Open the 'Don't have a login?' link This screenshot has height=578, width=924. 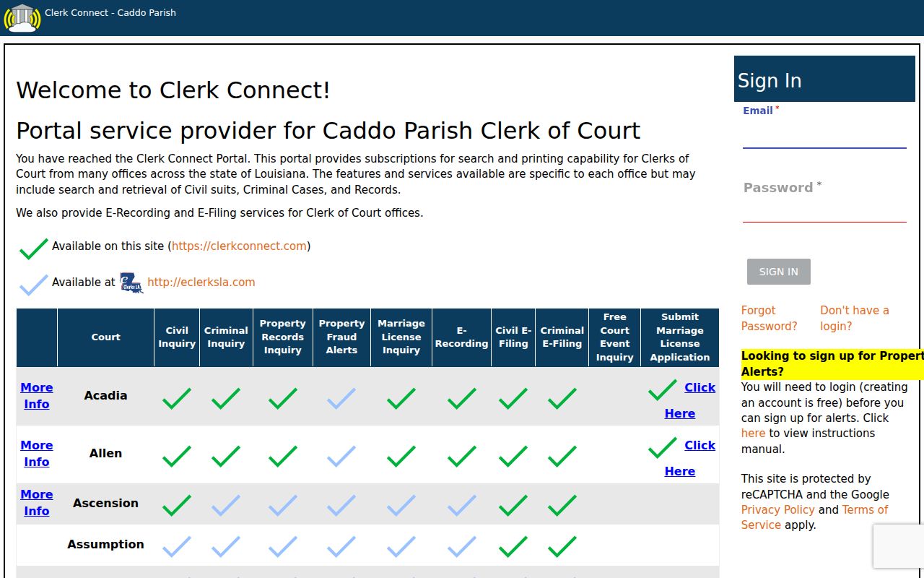(x=855, y=318)
